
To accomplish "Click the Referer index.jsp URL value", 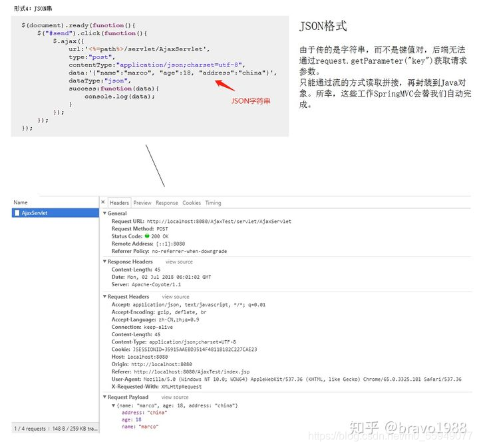I will 192,372.
